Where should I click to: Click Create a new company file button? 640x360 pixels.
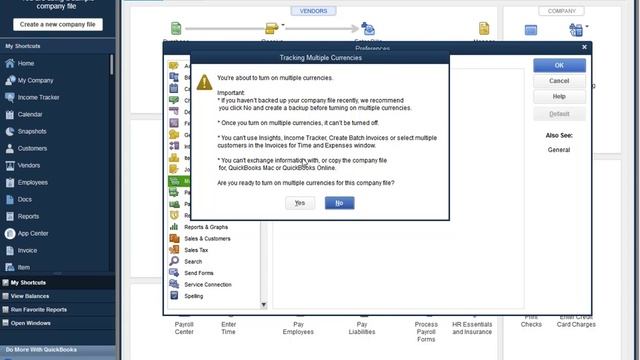pyautogui.click(x=58, y=24)
